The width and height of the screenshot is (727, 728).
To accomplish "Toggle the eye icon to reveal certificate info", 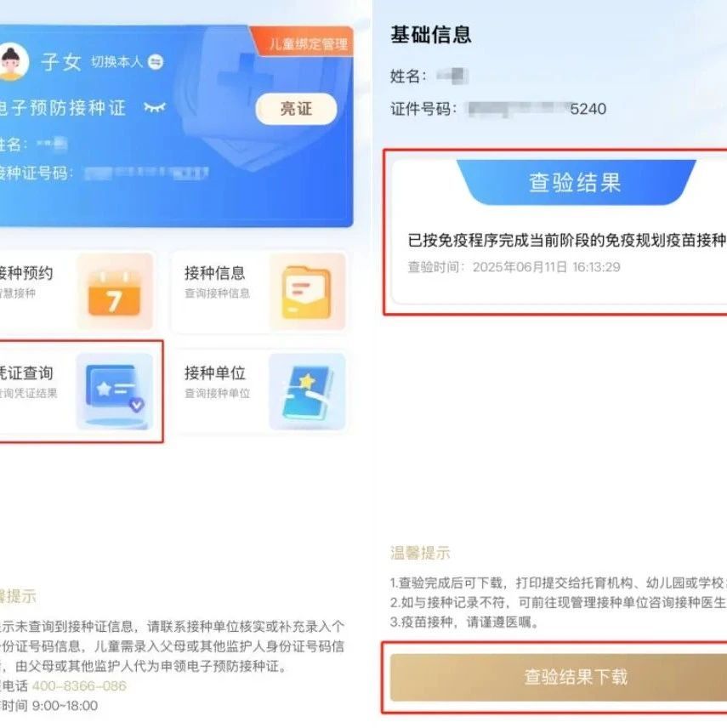I will 155,108.
